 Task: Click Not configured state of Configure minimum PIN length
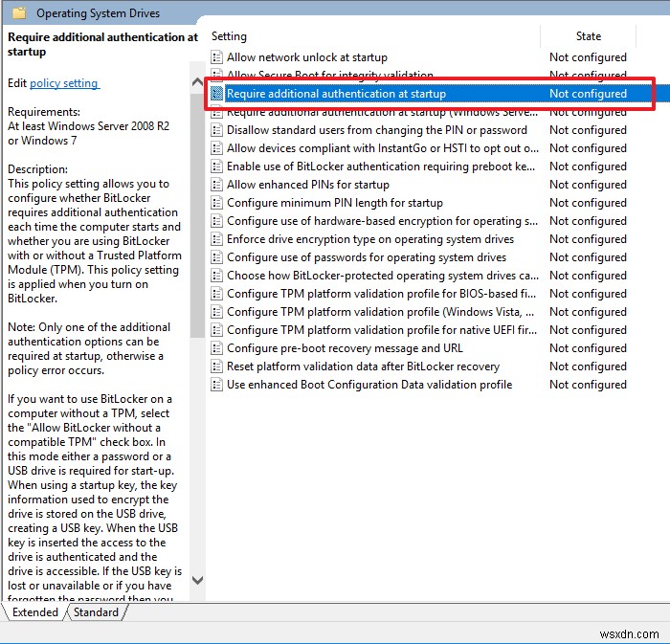[588, 203]
